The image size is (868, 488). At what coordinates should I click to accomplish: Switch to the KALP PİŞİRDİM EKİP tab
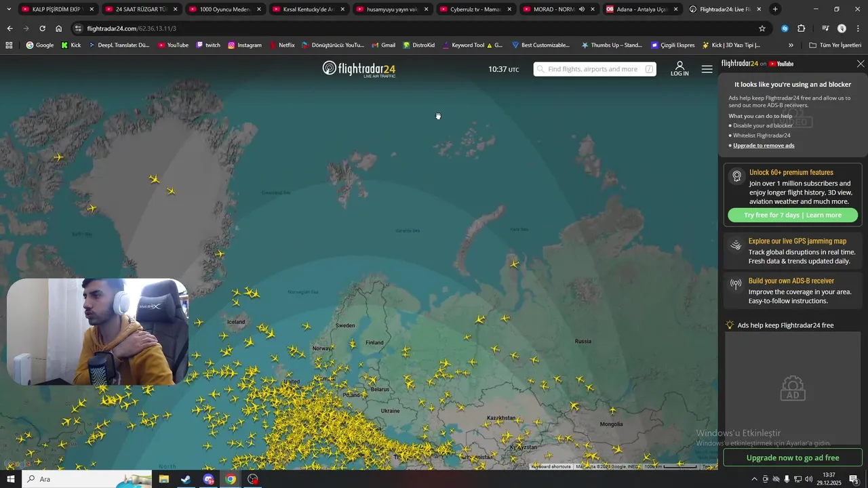[57, 9]
